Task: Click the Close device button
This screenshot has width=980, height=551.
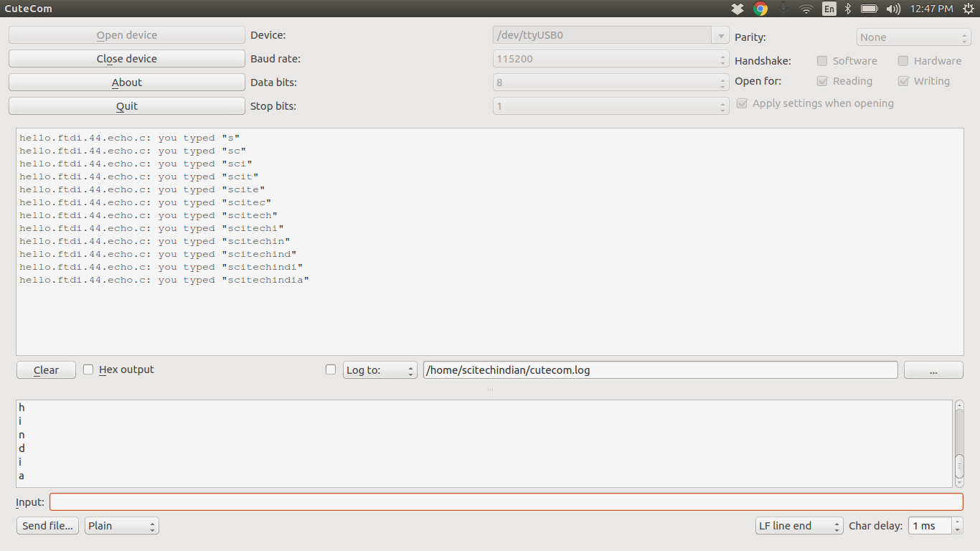Action: pos(126,59)
